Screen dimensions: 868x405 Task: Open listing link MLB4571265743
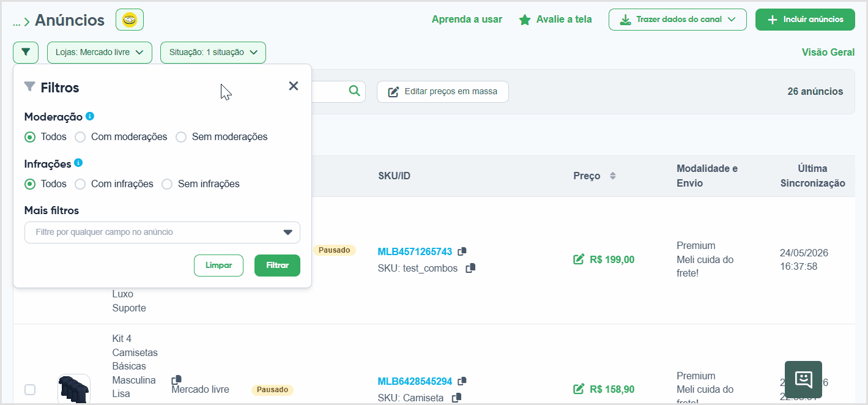415,251
